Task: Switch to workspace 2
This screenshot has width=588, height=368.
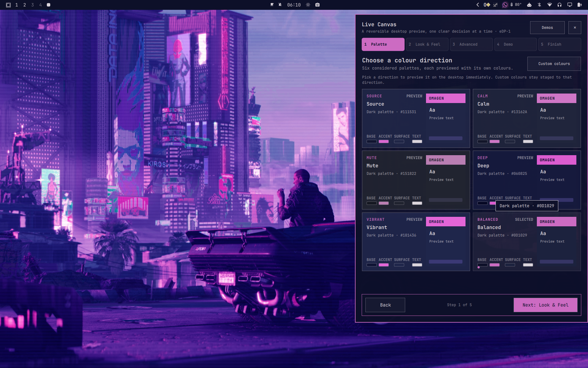Action: tap(25, 5)
